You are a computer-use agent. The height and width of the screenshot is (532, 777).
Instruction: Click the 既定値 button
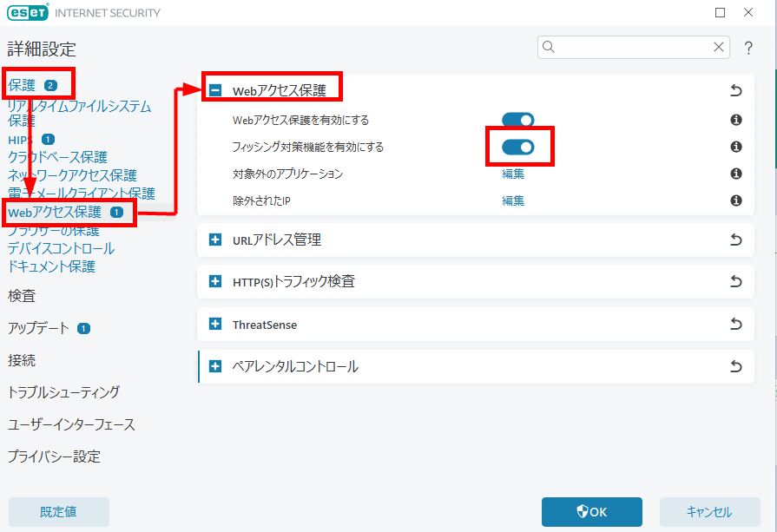click(58, 512)
